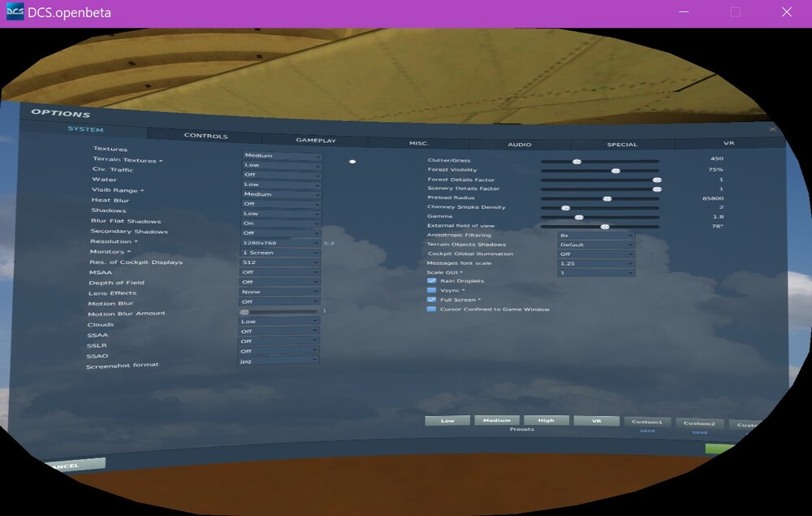Click the Forest Visibility slider handle
The image size is (812, 516).
[x=615, y=171]
